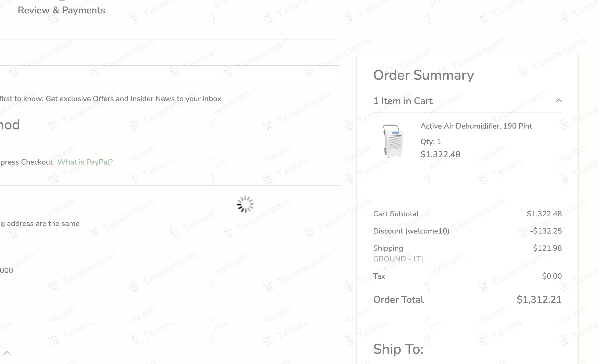Click the up chevron at the bottom left

click(x=7, y=353)
